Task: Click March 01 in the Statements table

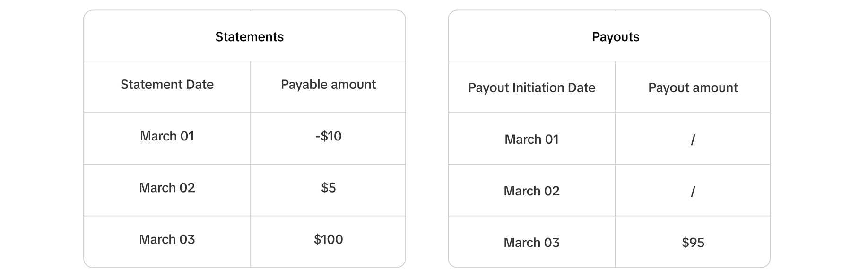Action: (167, 136)
